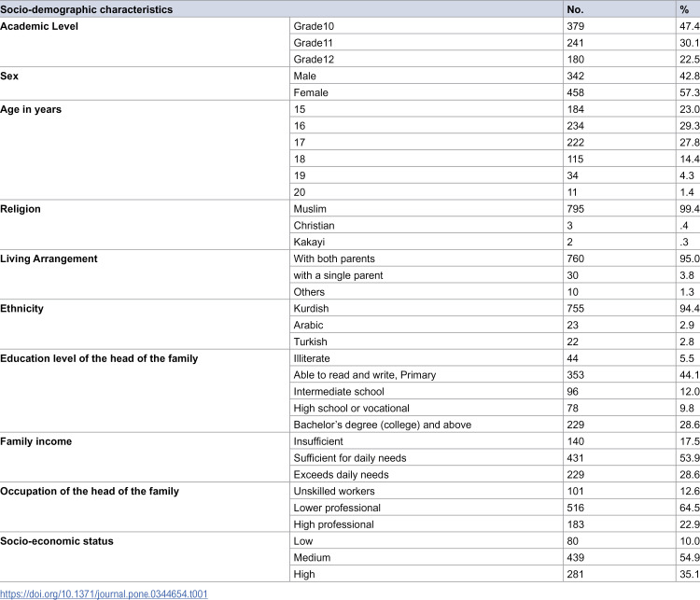Click the count '439' for Medium status
The width and height of the screenshot is (700, 600).
[x=576, y=558]
